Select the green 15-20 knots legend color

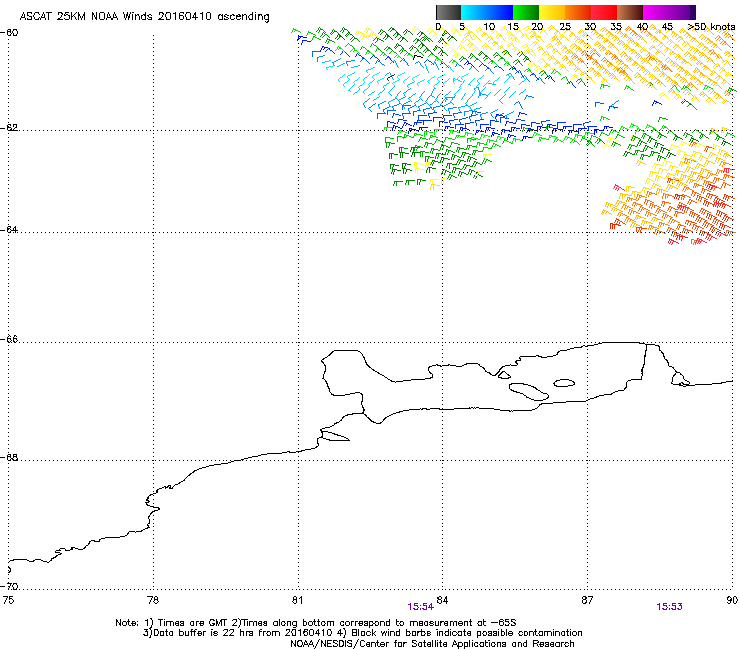click(x=526, y=12)
